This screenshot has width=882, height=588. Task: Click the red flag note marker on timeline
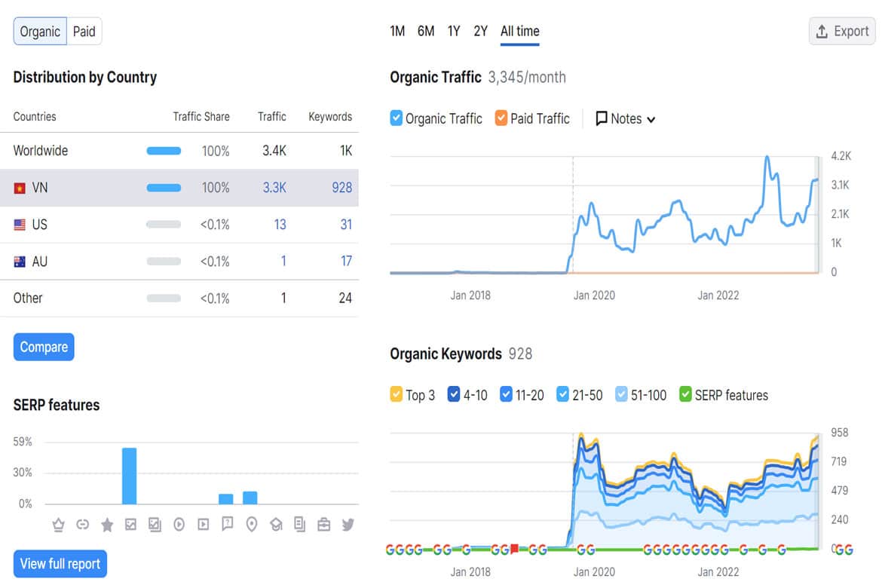click(514, 548)
